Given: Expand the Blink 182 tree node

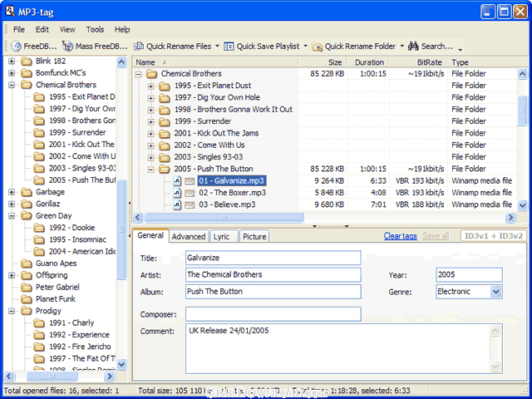Looking at the screenshot, I should click(12, 62).
